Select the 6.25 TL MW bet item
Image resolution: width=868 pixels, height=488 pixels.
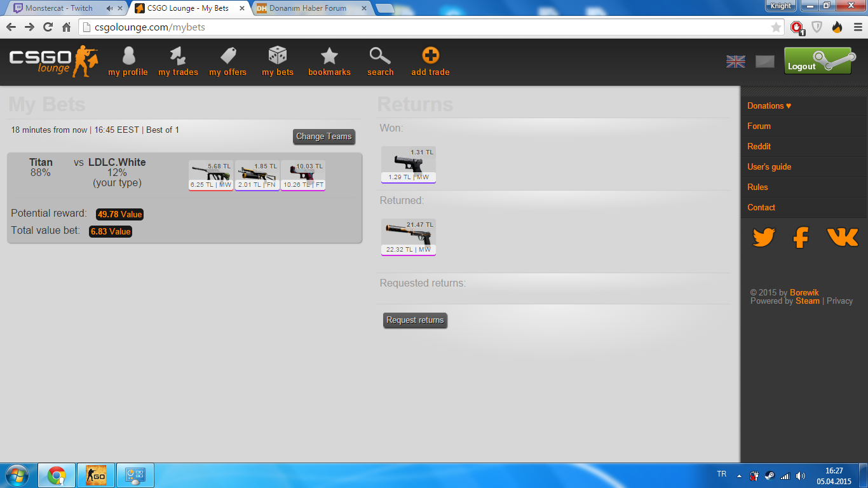(x=211, y=175)
